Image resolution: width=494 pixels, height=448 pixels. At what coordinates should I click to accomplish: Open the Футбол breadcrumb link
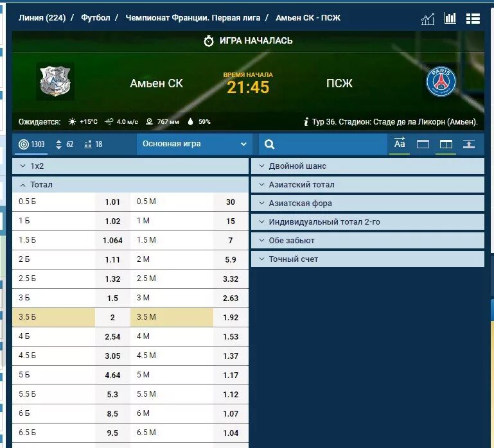point(96,17)
